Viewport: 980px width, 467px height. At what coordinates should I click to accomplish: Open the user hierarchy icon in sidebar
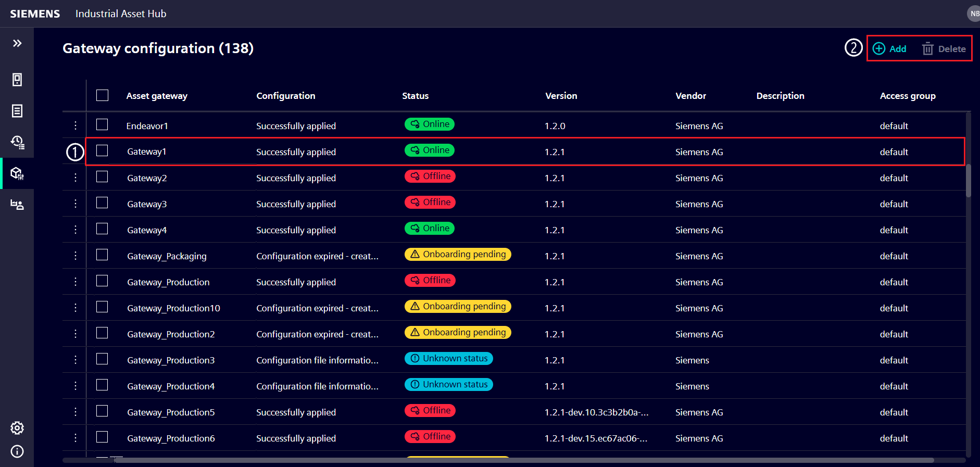(17, 205)
